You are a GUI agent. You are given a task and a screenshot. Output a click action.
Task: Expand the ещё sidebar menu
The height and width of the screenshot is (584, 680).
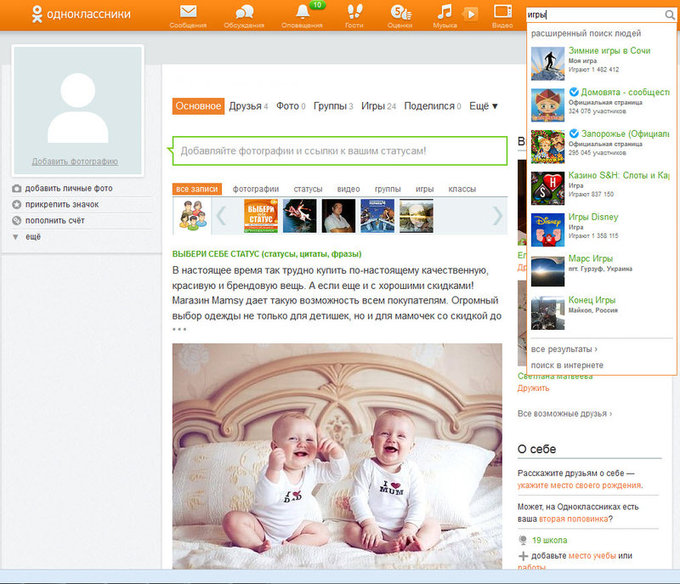[33, 237]
